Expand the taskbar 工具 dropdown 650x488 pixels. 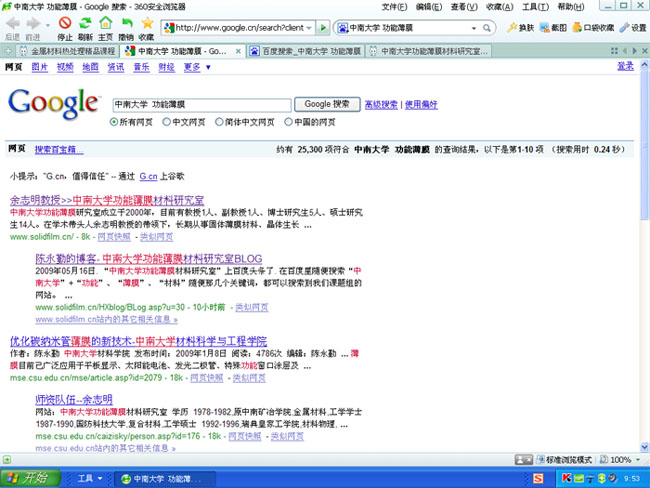(100, 478)
